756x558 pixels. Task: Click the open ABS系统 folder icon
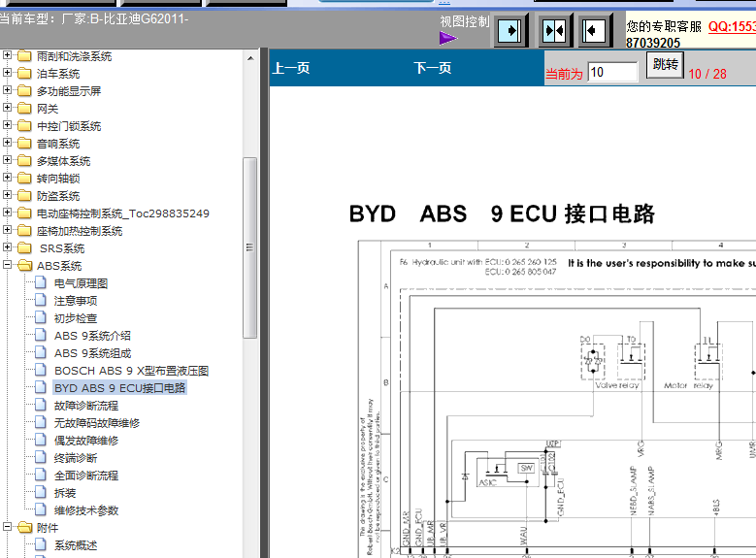(24, 265)
